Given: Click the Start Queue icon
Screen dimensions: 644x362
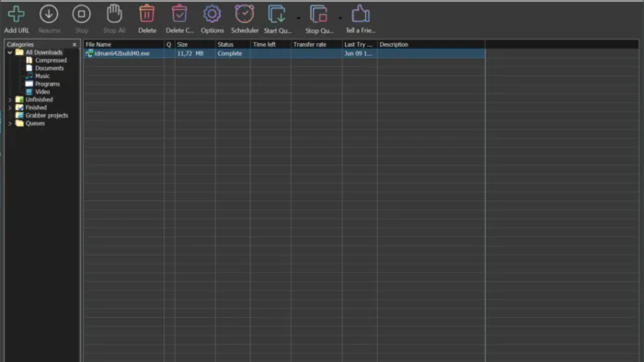Looking at the screenshot, I should pos(277,14).
